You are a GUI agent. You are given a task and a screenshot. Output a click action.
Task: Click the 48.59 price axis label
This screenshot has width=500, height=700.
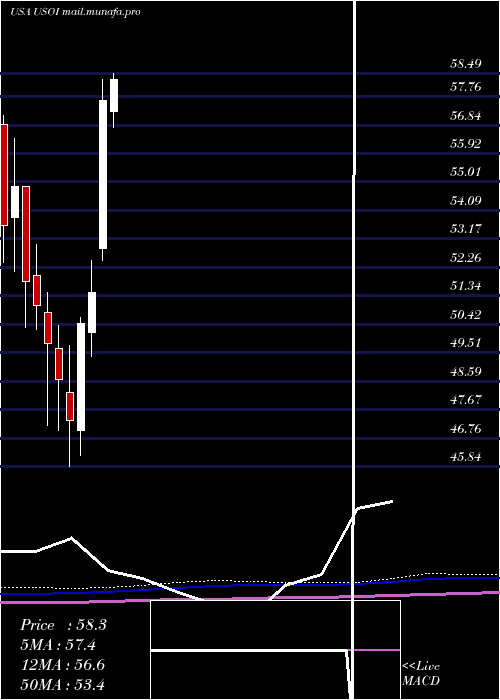point(466,371)
